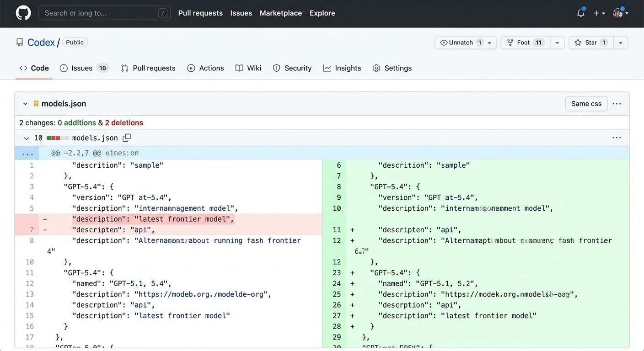This screenshot has height=351, width=644.
Task: Click left line "version": "GPT at-5.4"
Action: point(122,197)
